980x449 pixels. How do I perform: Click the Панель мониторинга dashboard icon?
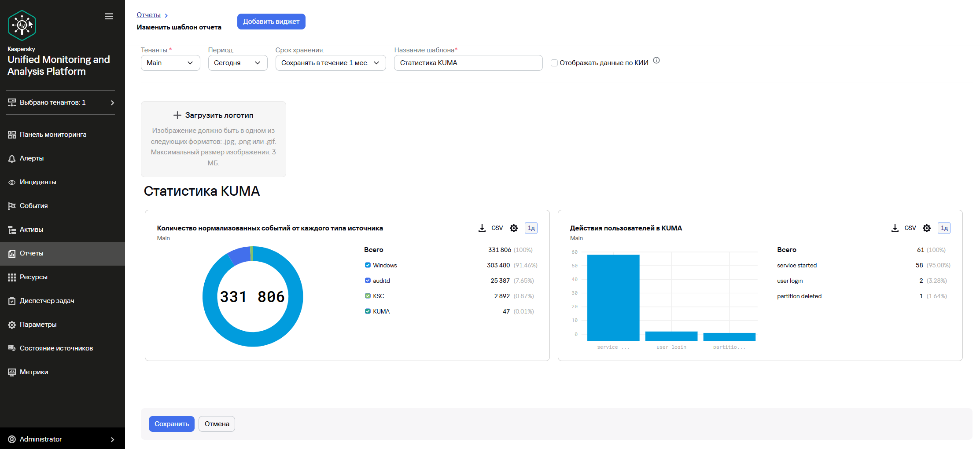12,135
